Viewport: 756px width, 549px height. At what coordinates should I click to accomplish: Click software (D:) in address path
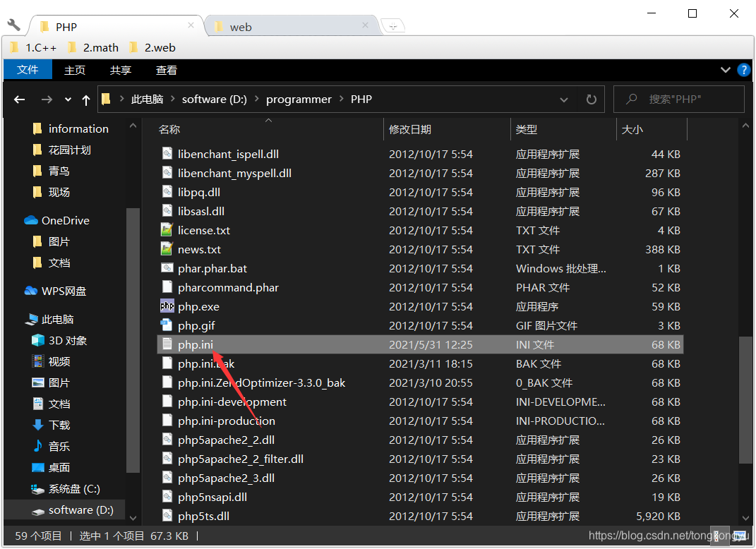[x=214, y=99]
